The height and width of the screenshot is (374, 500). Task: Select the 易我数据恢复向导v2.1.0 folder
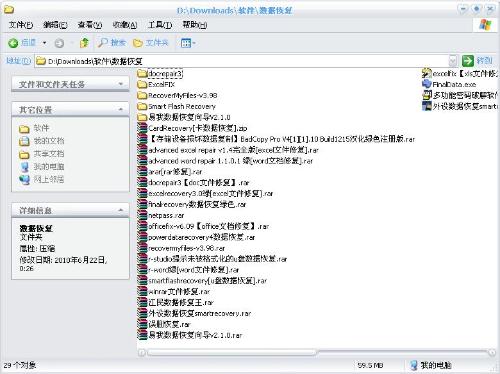point(184,117)
